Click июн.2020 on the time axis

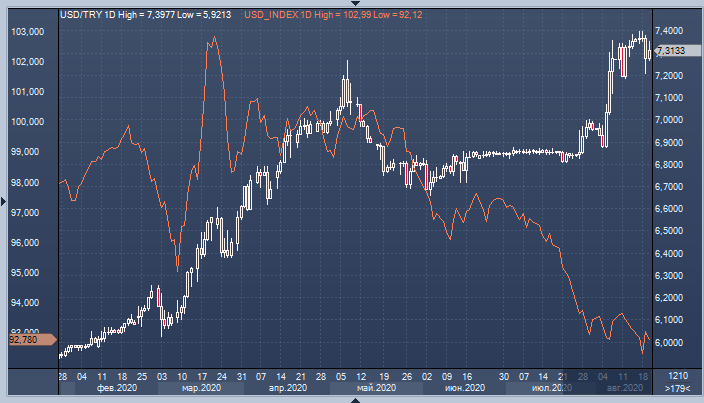(x=463, y=387)
